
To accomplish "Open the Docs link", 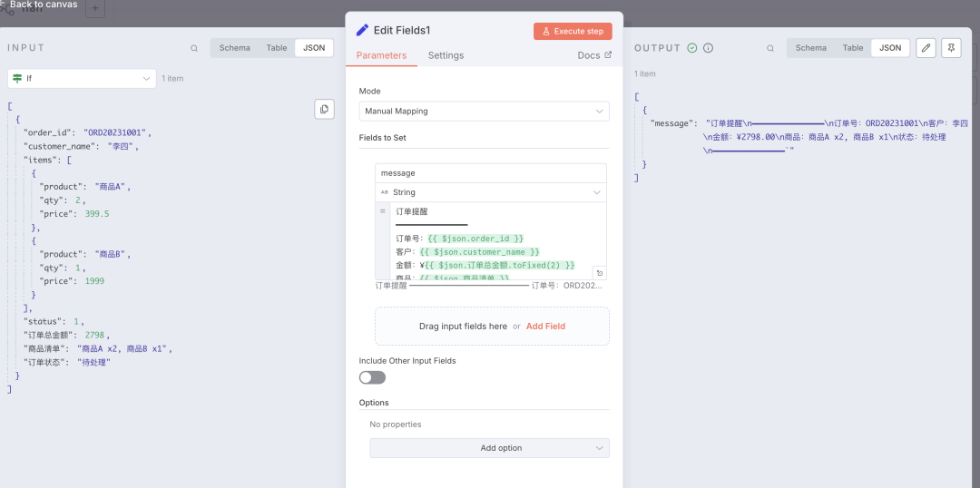I will pos(594,55).
